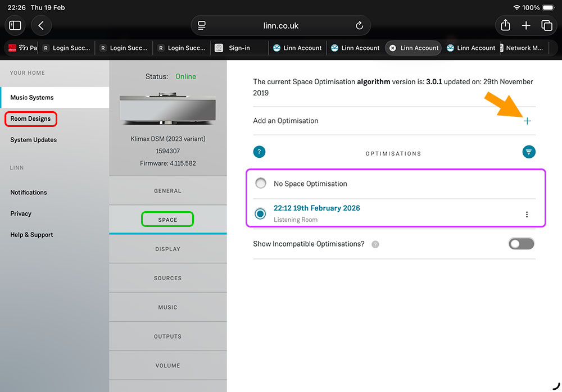The image size is (562, 392).
Task: Show the tab overview icon
Action: [x=546, y=25]
